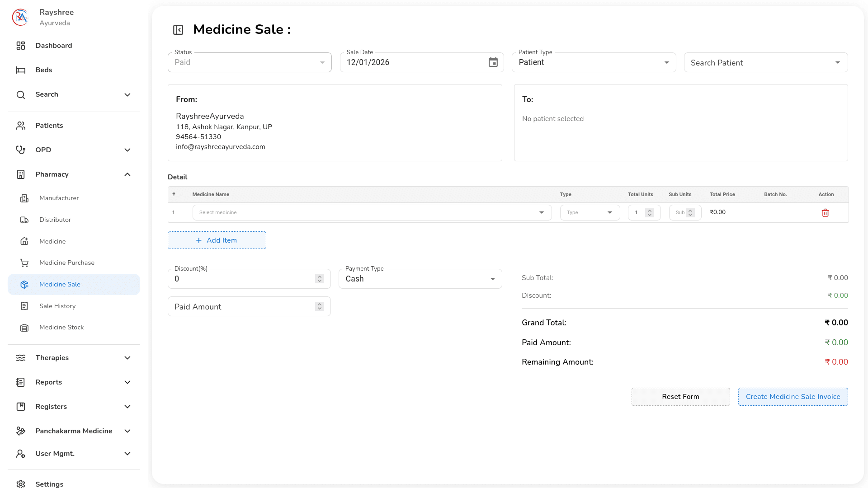Click the Add Item button
Image resolution: width=868 pixels, height=488 pixels.
[x=217, y=240]
